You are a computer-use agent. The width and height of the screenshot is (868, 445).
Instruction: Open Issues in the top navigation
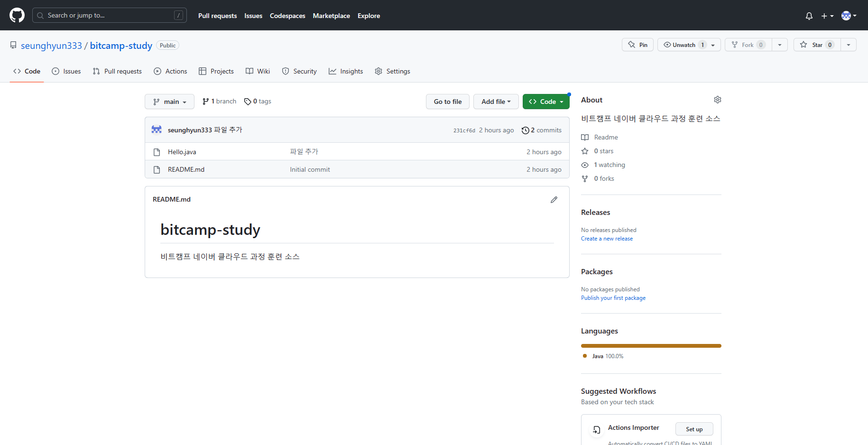tap(253, 16)
